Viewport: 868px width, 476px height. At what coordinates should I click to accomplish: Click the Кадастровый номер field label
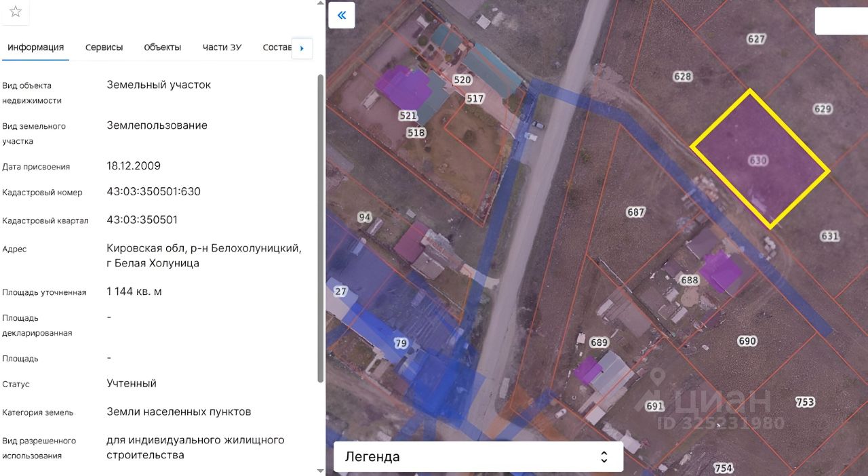(x=42, y=193)
